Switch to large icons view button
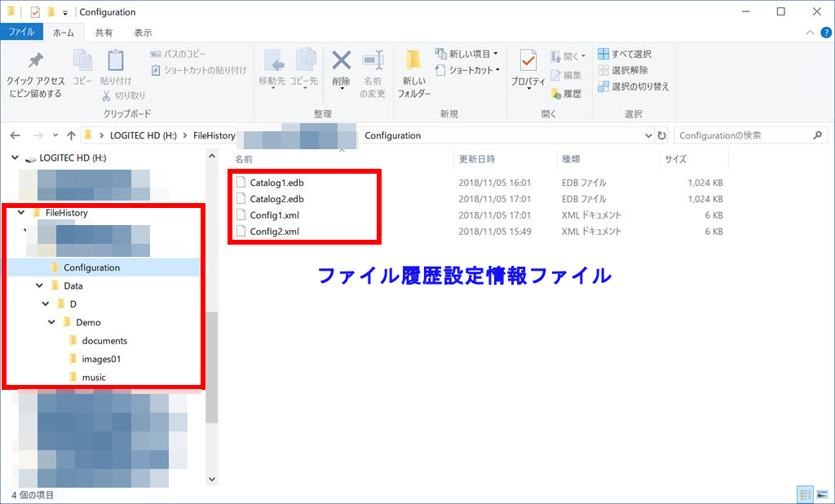Image resolution: width=835 pixels, height=504 pixels. (821, 494)
